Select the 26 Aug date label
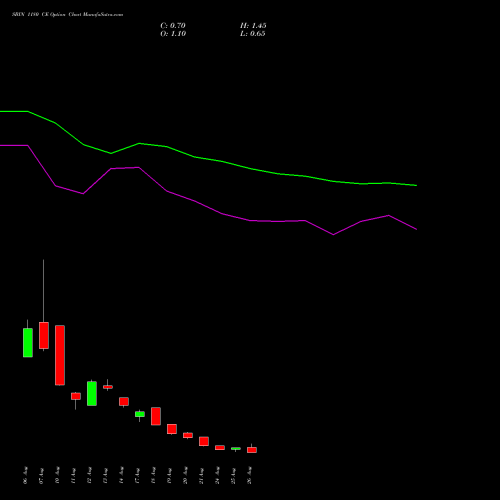The height and width of the screenshot is (500, 500). click(249, 475)
